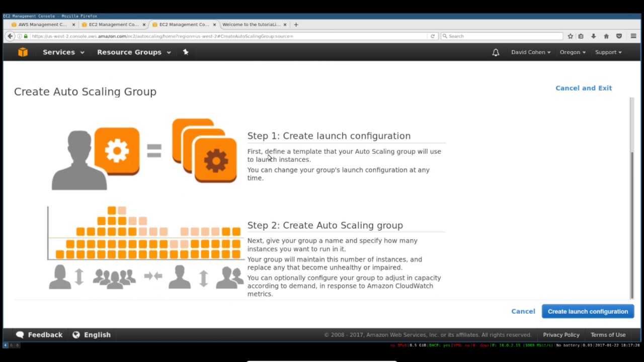Click the Step 1: Create launch configuration heading
Viewport: 644px width, 362px height.
tap(329, 136)
